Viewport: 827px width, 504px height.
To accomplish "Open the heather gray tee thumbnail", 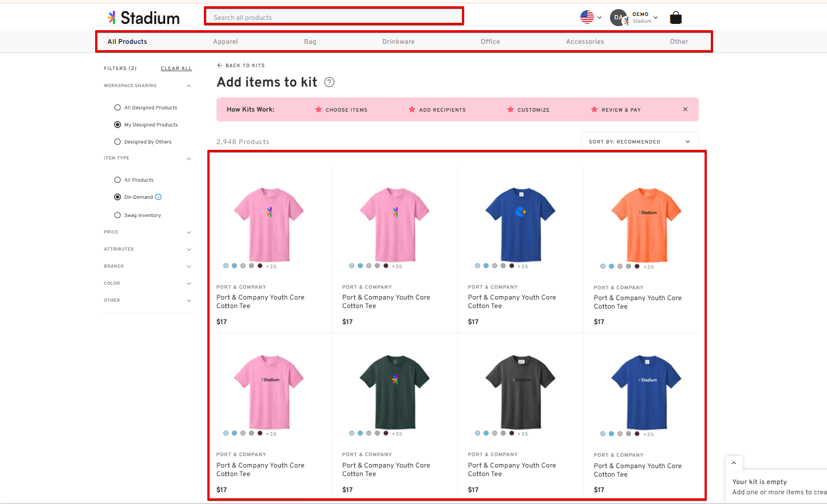I will point(521,392).
